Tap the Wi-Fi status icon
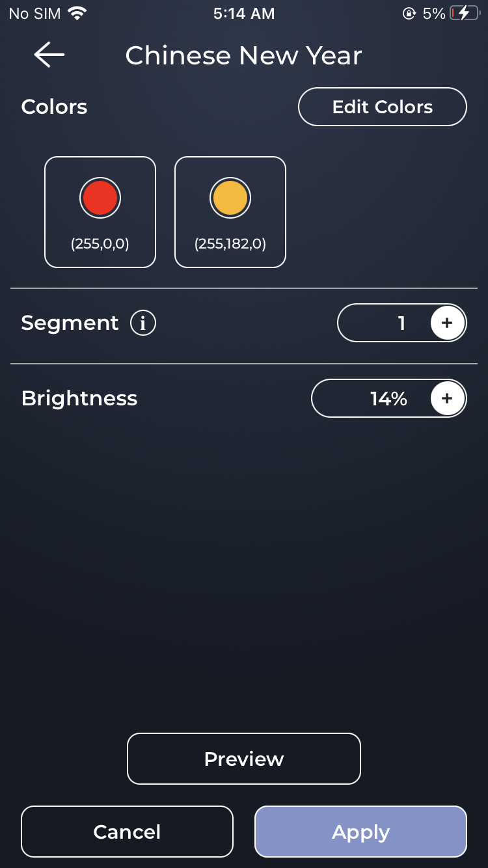The height and width of the screenshot is (868, 488). click(x=77, y=14)
